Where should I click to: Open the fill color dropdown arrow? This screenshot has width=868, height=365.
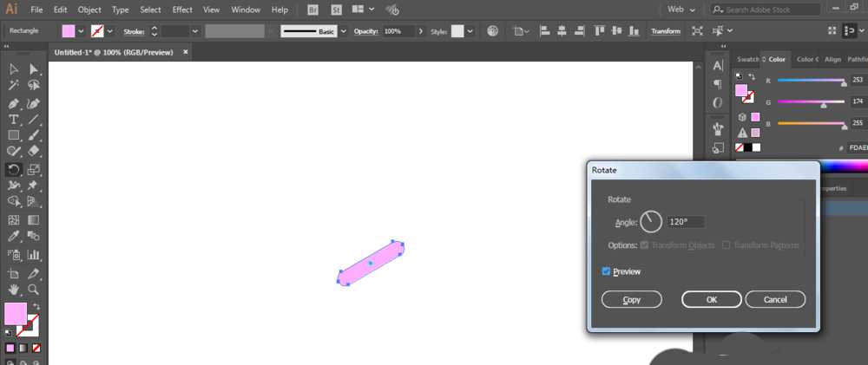coord(82,31)
